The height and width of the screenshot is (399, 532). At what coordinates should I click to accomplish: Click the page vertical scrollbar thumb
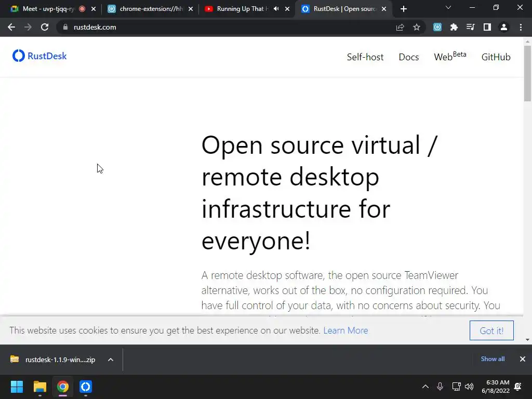(528, 73)
